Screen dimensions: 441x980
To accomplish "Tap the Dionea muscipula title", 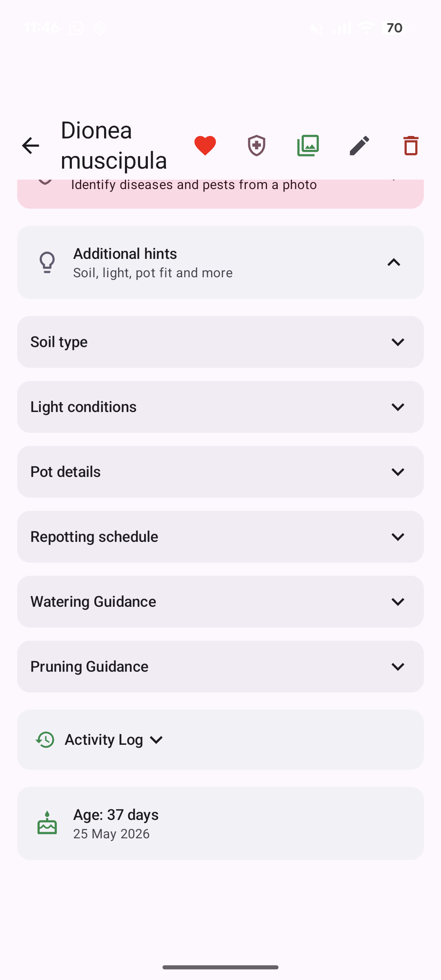I will click(x=114, y=145).
